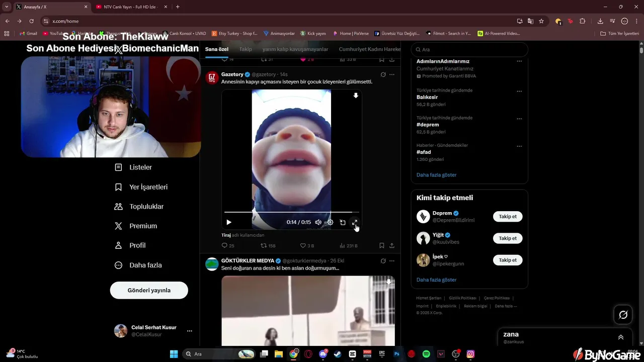
Task: Open Gazetory profile avatar
Action: point(212,77)
